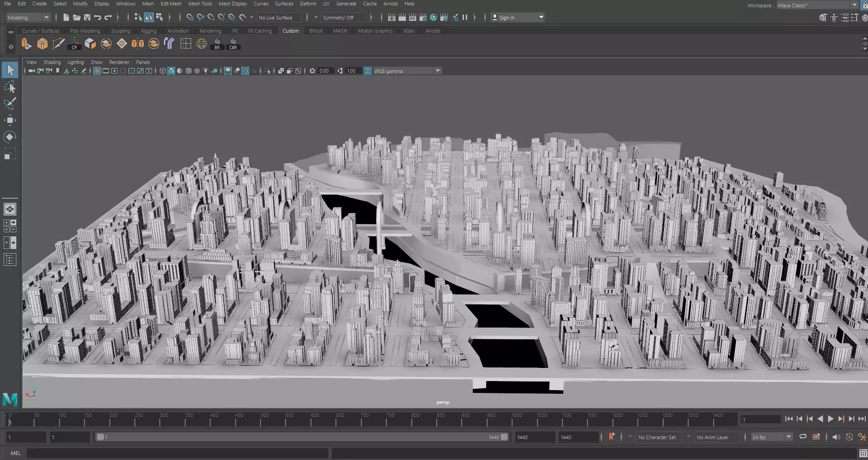
Task: Go to start of playback range
Action: tap(789, 419)
